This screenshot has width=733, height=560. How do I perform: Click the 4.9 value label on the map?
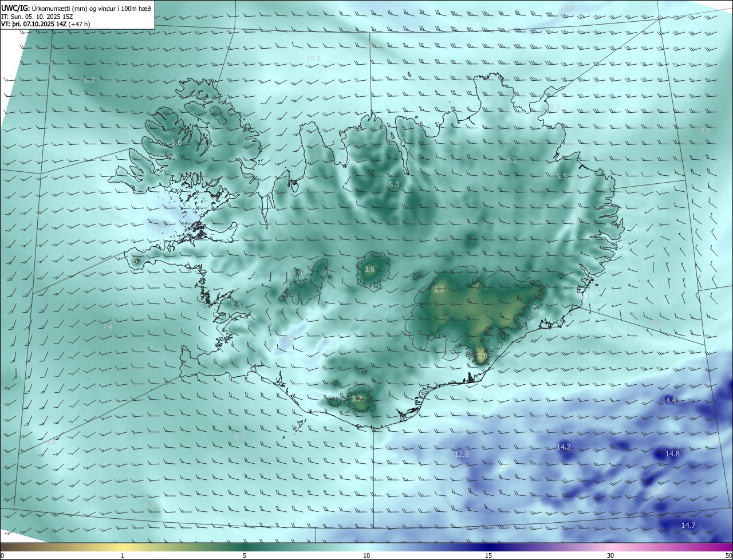(297, 273)
